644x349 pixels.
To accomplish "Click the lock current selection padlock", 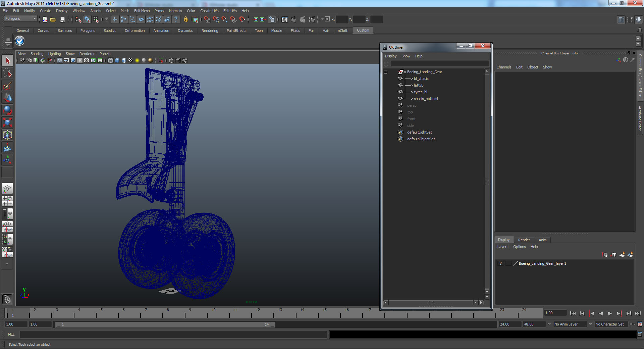I will click(185, 19).
